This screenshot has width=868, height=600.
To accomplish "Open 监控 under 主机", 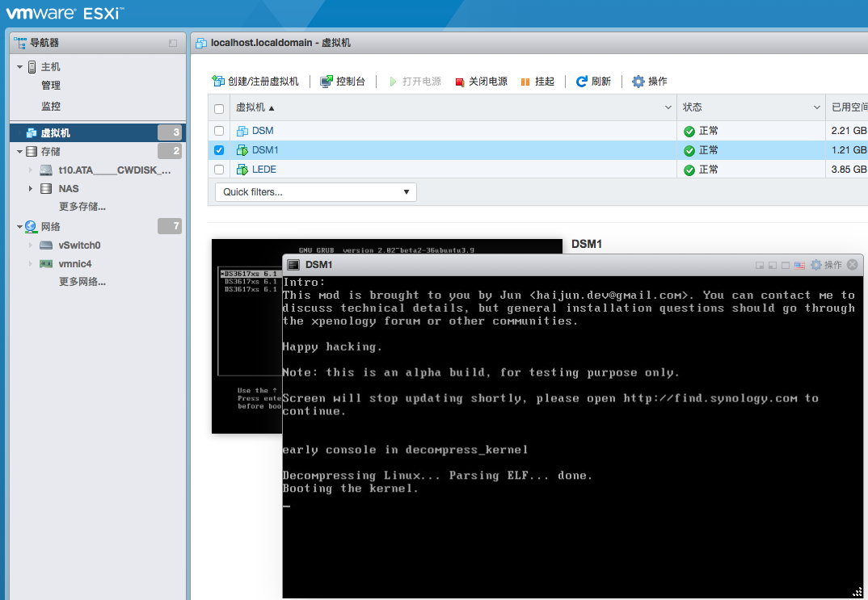I will pyautogui.click(x=50, y=106).
